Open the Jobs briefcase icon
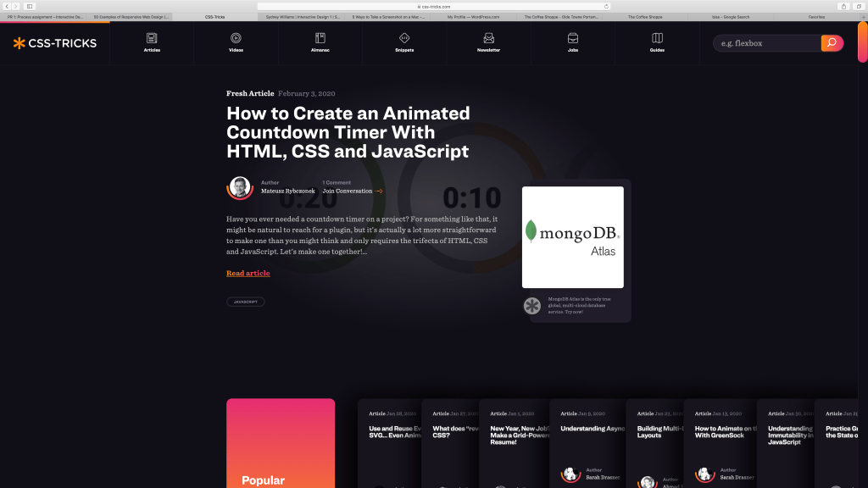 point(573,38)
